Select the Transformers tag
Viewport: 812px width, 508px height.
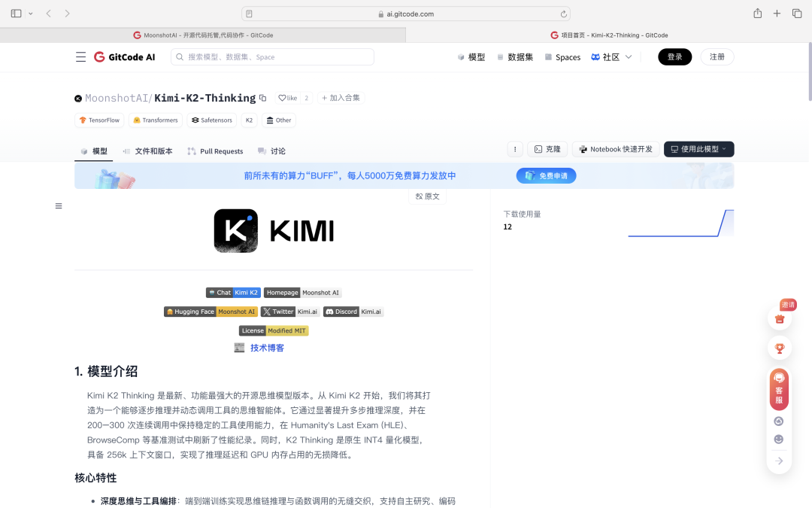tap(156, 120)
